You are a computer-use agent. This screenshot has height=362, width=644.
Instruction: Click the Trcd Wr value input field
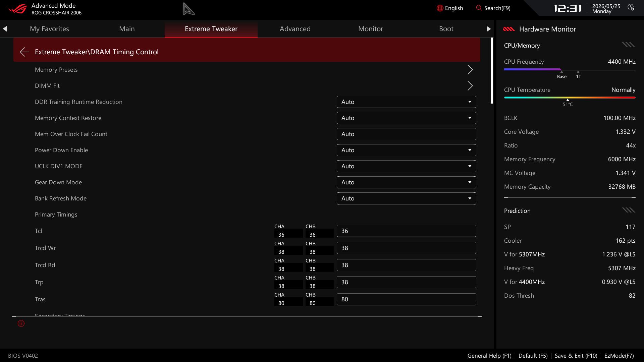406,248
